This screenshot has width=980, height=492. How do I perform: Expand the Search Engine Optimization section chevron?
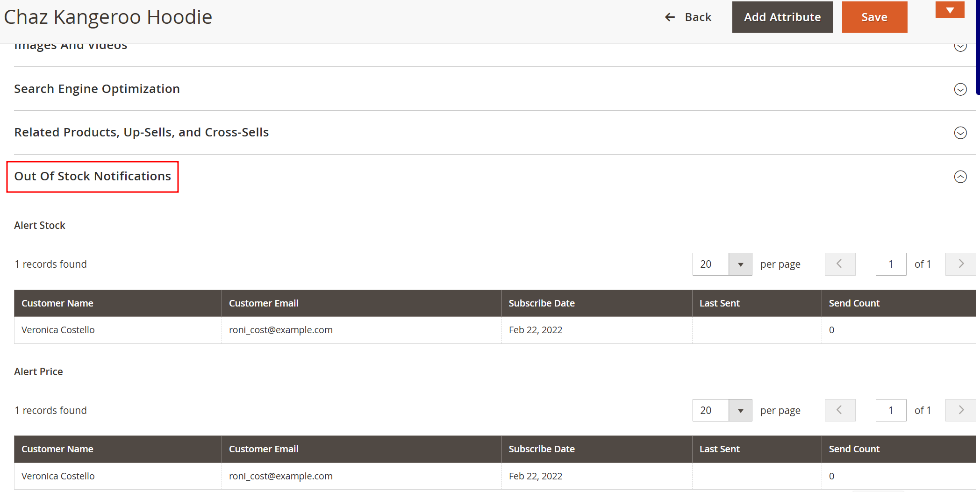coord(960,89)
